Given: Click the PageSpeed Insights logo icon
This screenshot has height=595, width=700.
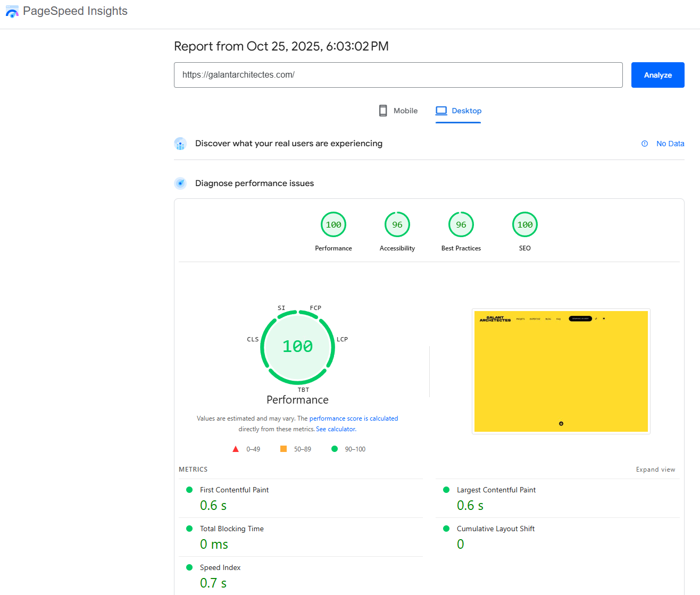Looking at the screenshot, I should tap(12, 12).
